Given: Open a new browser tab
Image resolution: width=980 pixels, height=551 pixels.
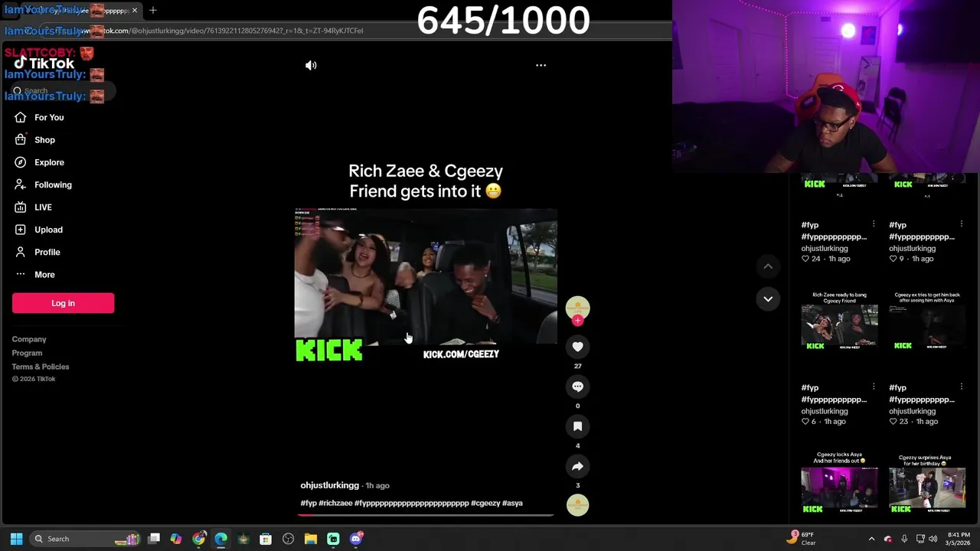Looking at the screenshot, I should [x=153, y=11].
